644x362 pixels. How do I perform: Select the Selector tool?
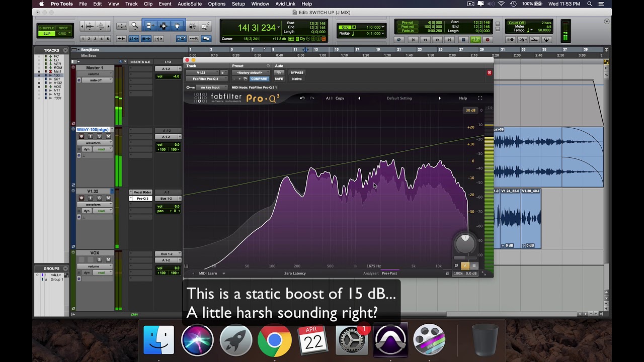(163, 26)
